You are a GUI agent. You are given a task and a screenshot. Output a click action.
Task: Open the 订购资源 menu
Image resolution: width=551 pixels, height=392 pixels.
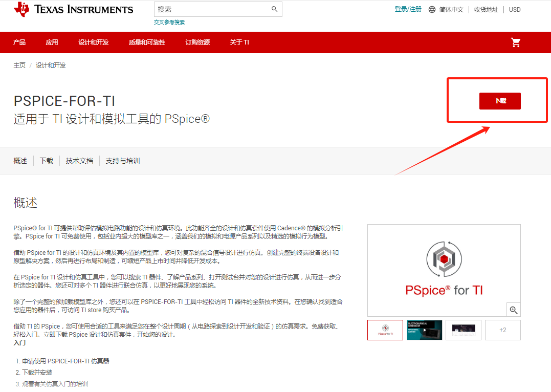197,42
